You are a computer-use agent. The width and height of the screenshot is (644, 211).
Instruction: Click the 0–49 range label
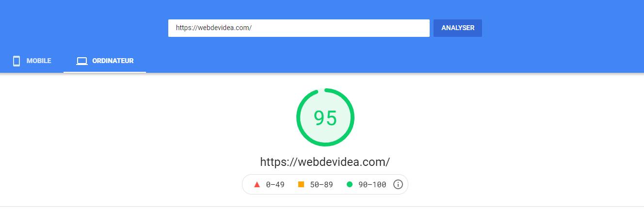point(275,184)
